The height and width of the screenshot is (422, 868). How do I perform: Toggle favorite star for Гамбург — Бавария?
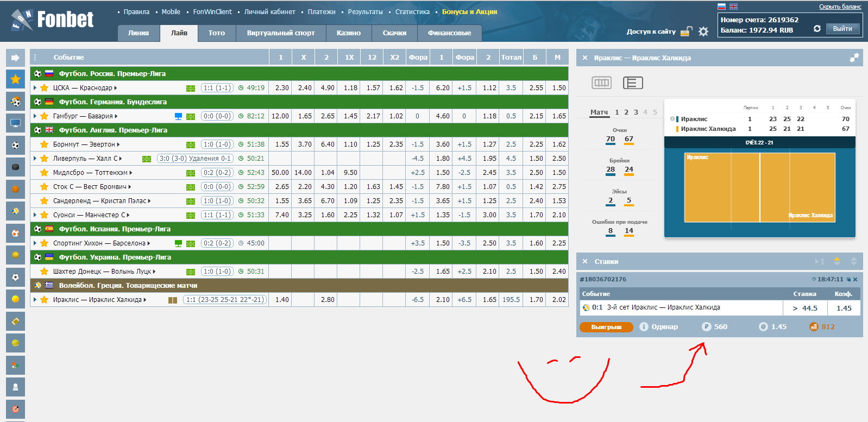(x=45, y=116)
